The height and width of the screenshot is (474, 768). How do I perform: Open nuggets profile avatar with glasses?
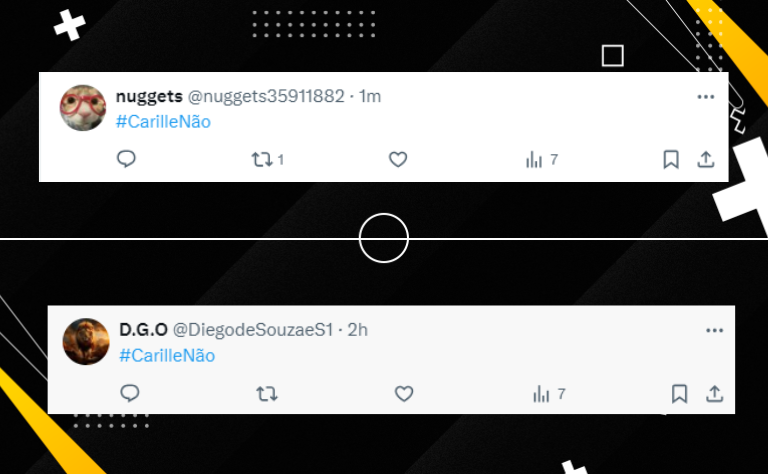coord(83,108)
